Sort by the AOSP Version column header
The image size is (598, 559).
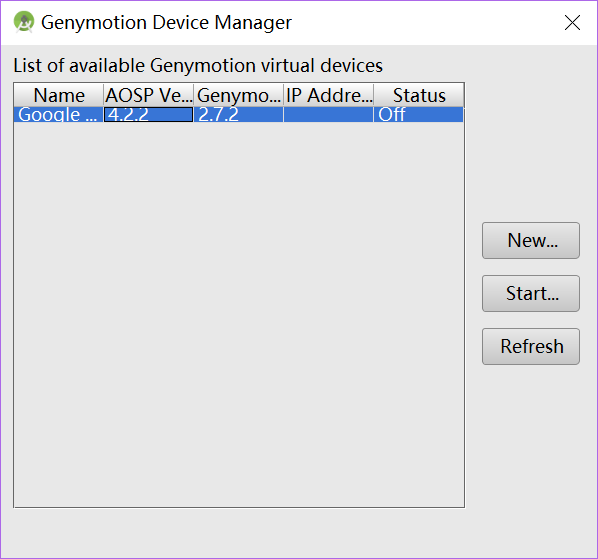pos(149,95)
